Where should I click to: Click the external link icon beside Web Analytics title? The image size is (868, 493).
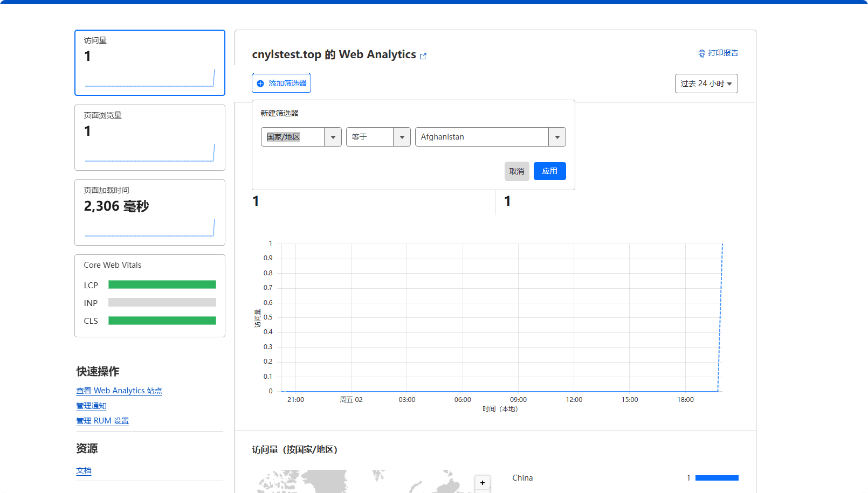click(423, 56)
